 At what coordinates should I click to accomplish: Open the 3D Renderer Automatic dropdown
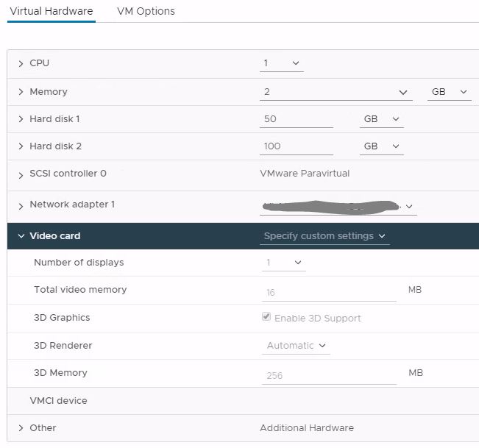296,346
